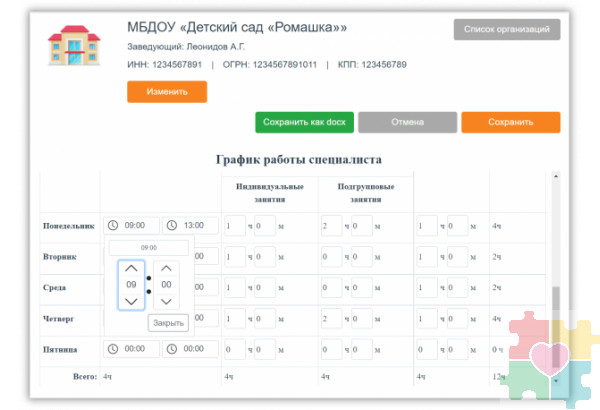Click Tuesday row total 2ч
Viewport: 600px width, 410px height.
tap(497, 257)
